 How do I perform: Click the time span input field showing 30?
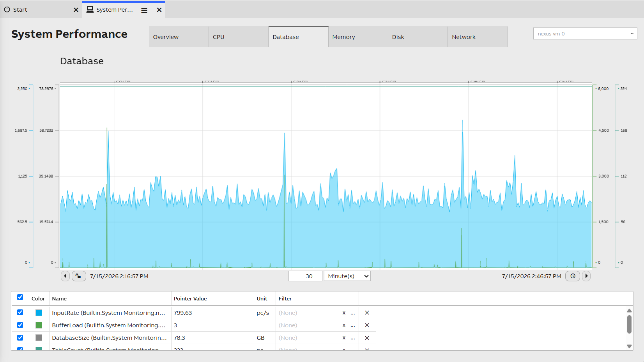click(305, 276)
